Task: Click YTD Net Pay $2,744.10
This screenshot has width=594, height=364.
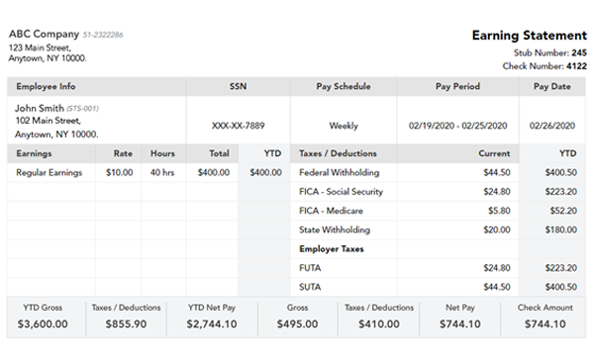Action: click(212, 324)
